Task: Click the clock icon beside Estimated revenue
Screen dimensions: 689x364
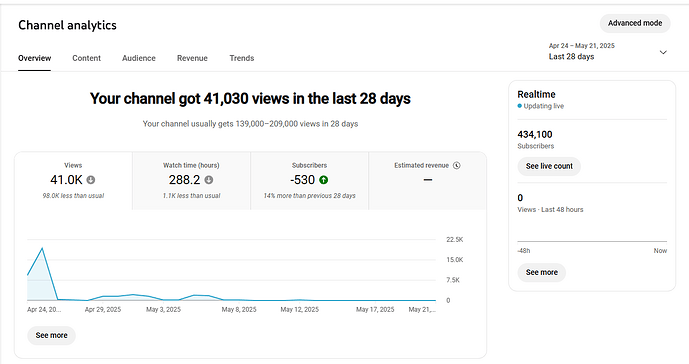Action: (457, 165)
